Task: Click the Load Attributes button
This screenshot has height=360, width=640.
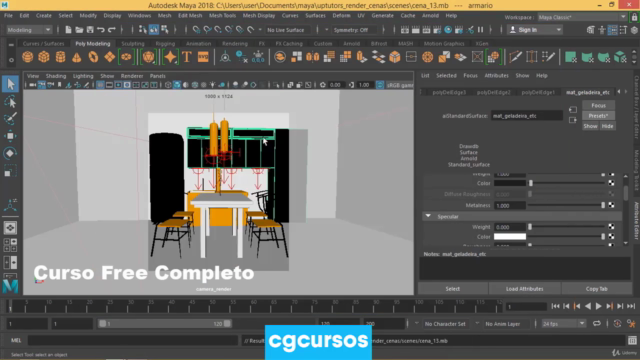Action: [x=524, y=289]
